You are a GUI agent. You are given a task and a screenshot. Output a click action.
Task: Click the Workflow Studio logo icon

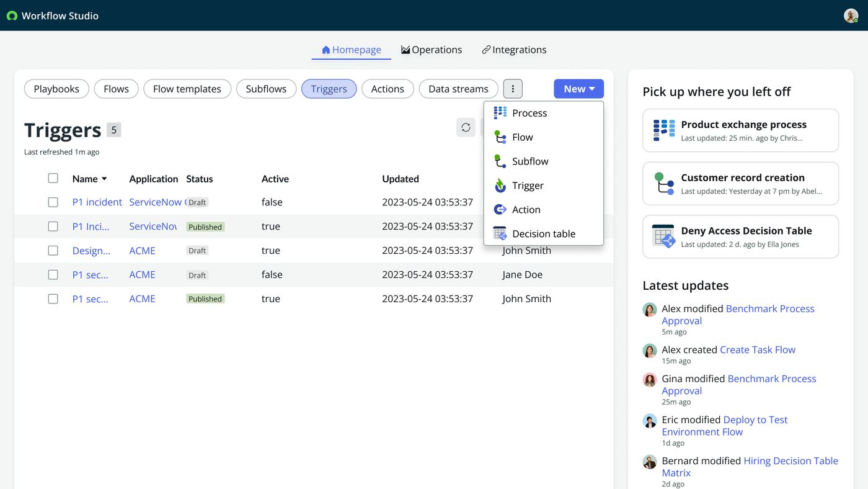(12, 16)
